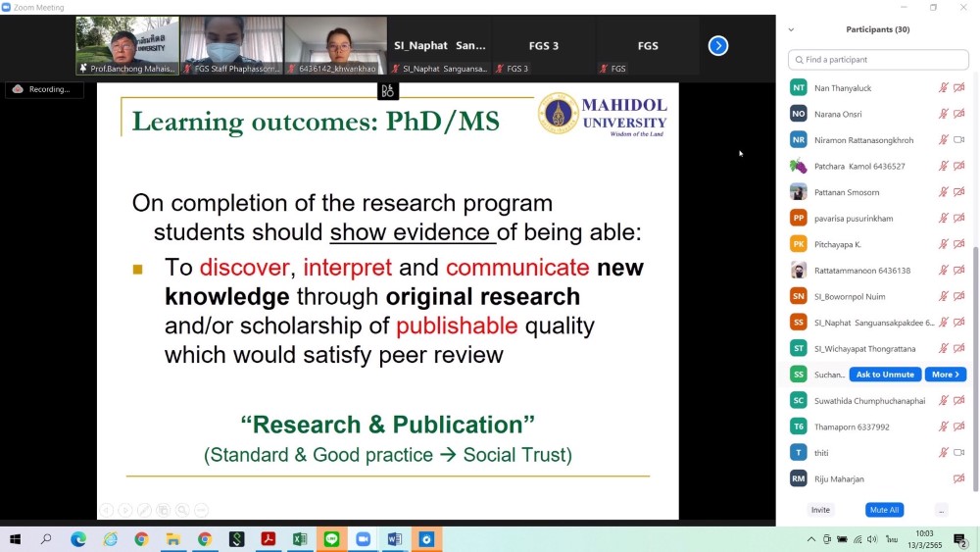The width and height of the screenshot is (980, 552).
Task: Click the video-off icon for Riju Maharjan
Action: point(959,478)
